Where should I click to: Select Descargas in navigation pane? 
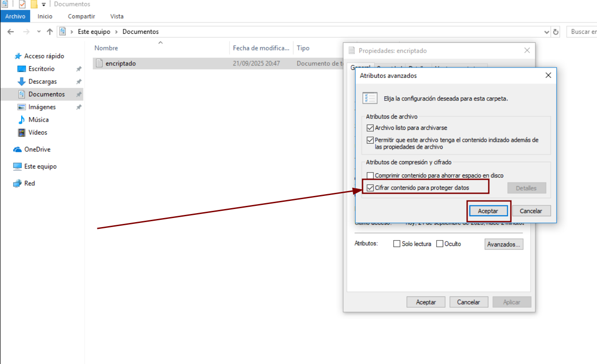(x=43, y=82)
